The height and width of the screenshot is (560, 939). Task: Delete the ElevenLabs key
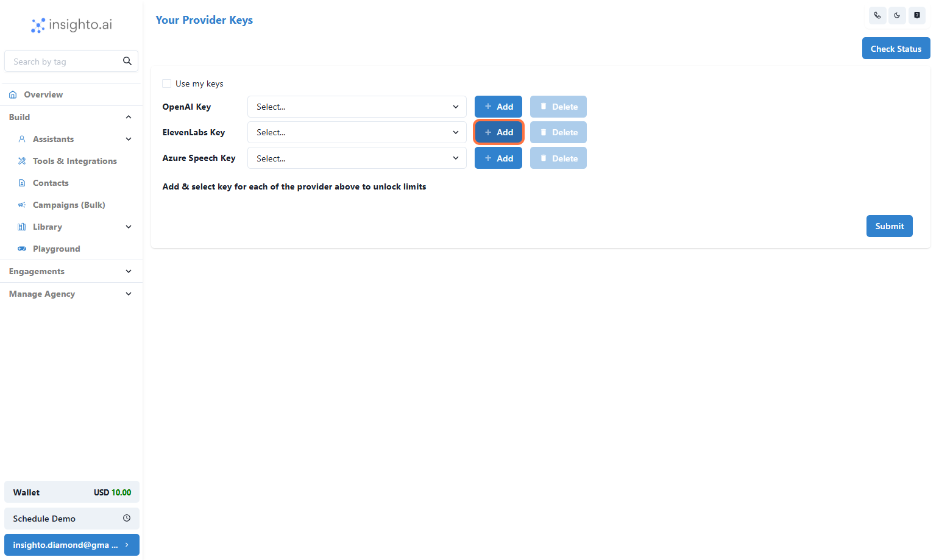pyautogui.click(x=558, y=132)
